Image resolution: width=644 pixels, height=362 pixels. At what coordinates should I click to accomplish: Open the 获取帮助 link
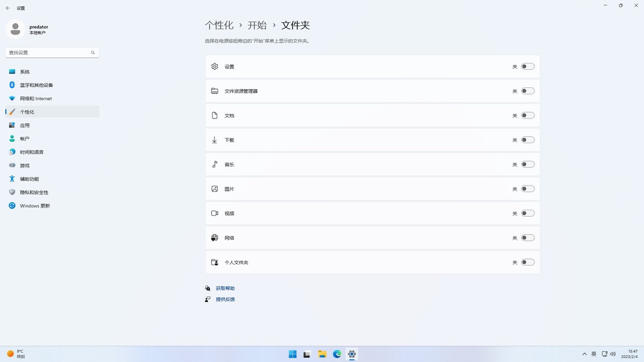pyautogui.click(x=225, y=288)
